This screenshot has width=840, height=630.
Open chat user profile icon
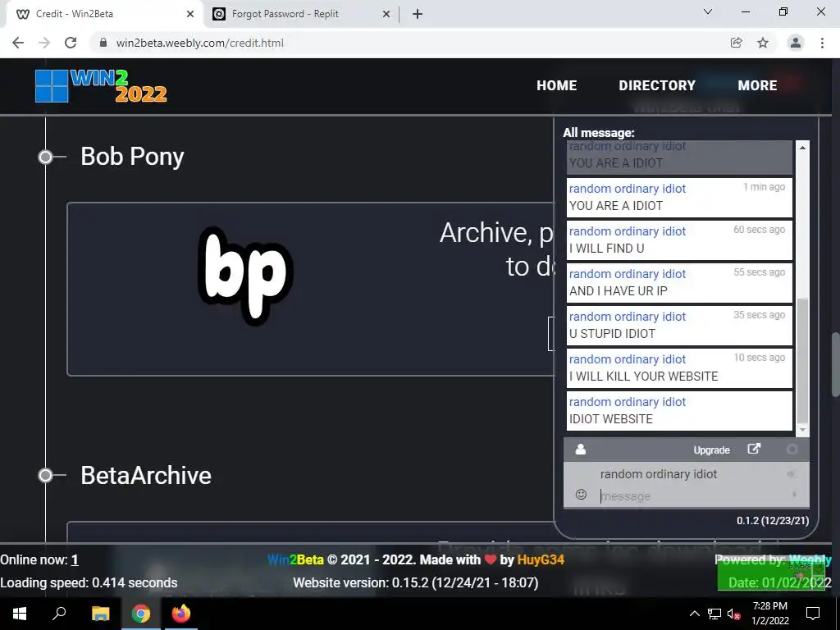(x=580, y=450)
